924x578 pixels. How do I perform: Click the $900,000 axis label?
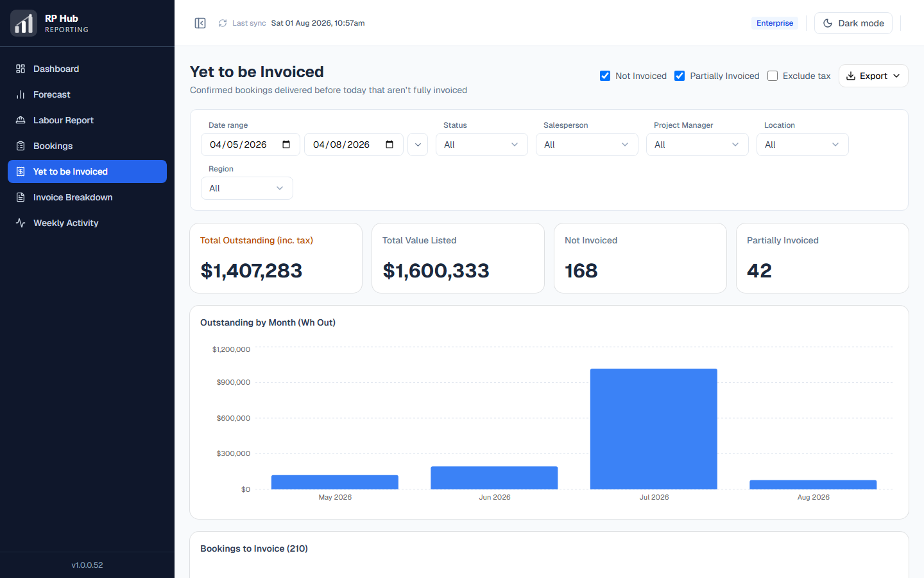pos(233,382)
